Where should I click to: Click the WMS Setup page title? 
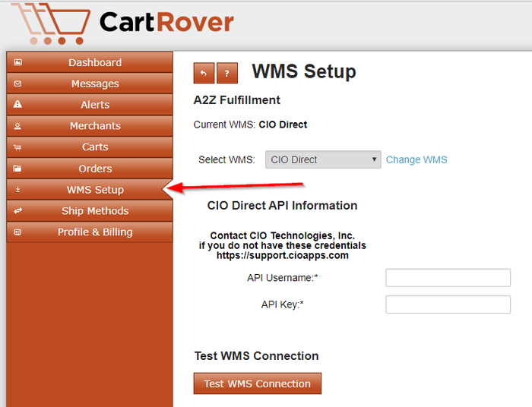[x=304, y=71]
